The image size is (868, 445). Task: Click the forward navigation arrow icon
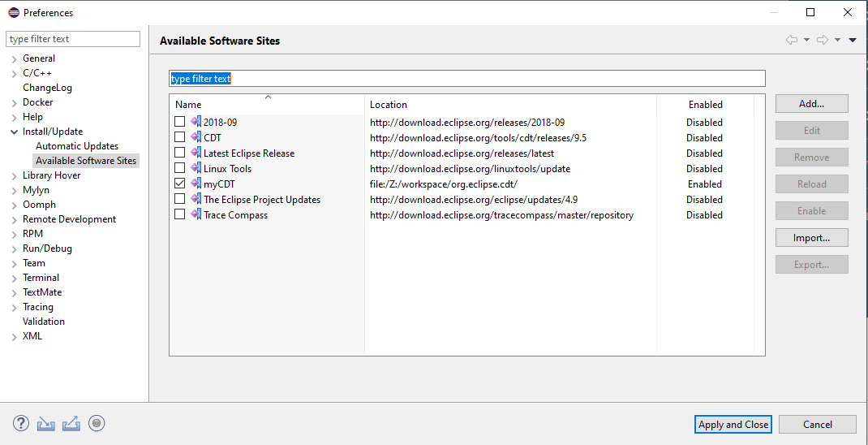[823, 40]
